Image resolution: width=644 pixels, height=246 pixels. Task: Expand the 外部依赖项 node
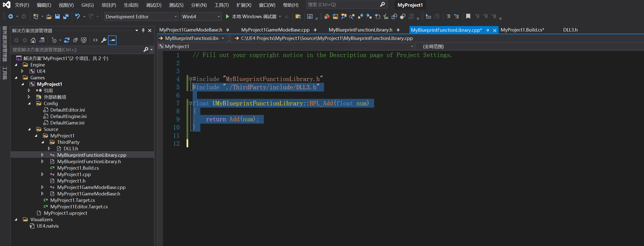[x=29, y=97]
